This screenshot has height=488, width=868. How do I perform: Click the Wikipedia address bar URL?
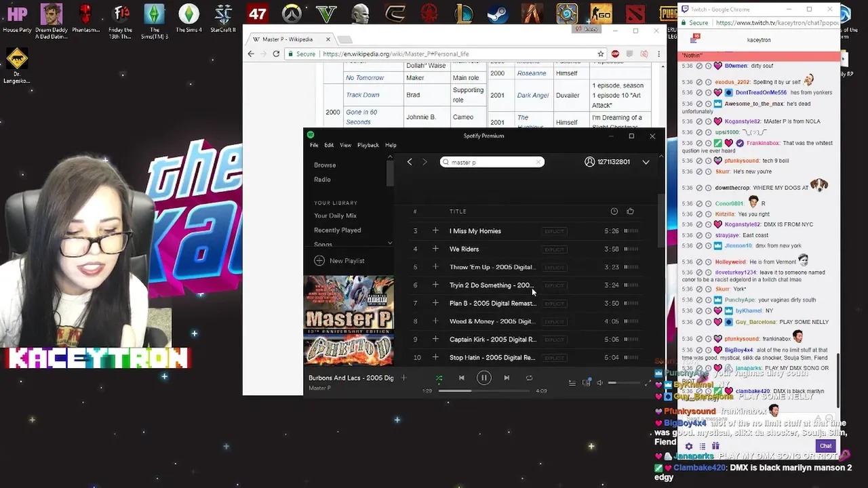[395, 54]
